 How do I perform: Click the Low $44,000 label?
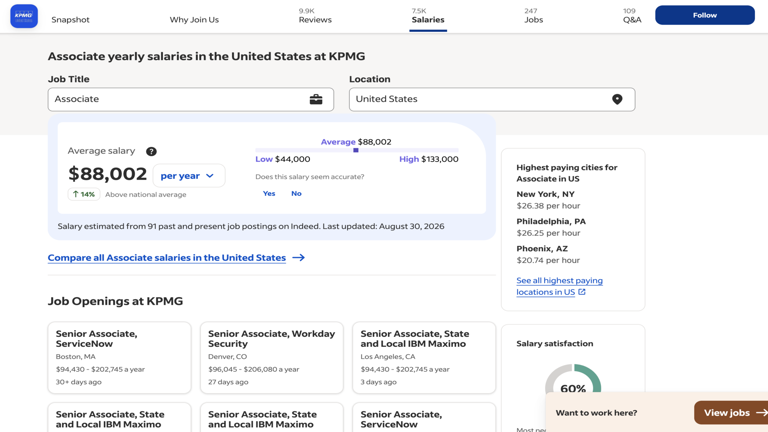coord(283,159)
